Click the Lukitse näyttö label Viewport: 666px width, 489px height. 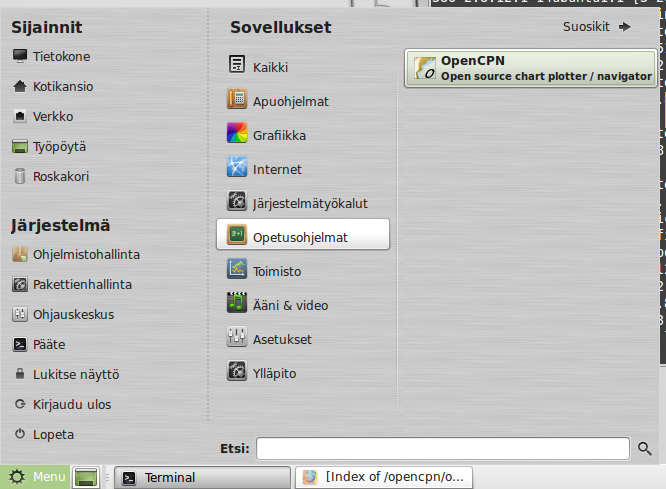point(76,375)
